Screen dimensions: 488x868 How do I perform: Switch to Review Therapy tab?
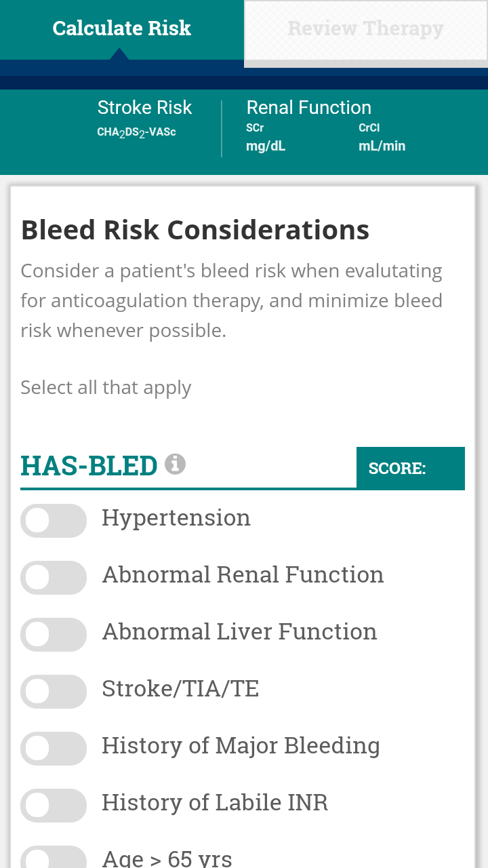pos(366,31)
